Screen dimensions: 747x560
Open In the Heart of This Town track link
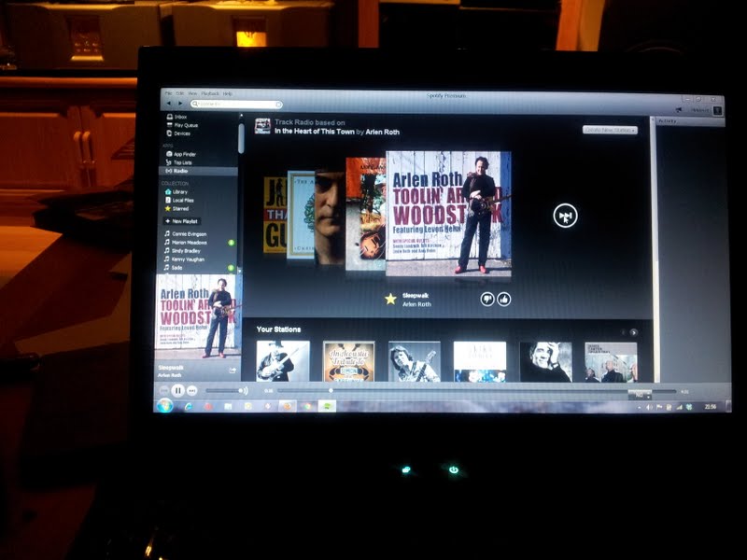click(315, 132)
